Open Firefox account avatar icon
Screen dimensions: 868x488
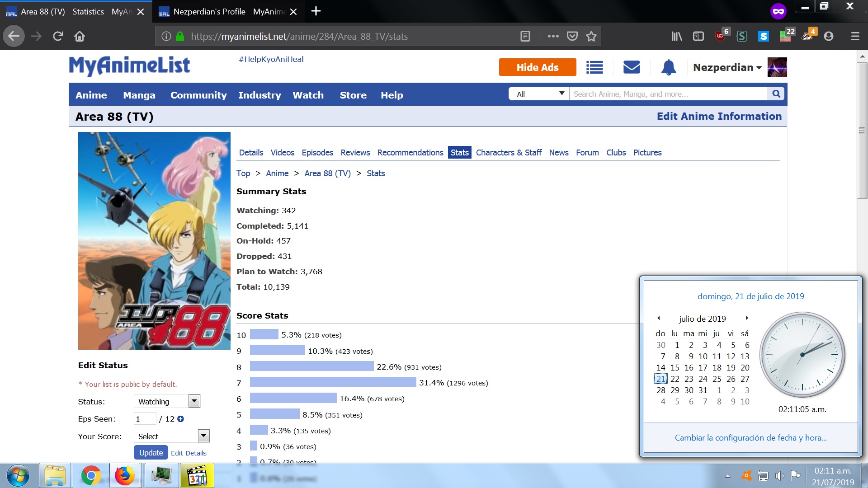[829, 36]
